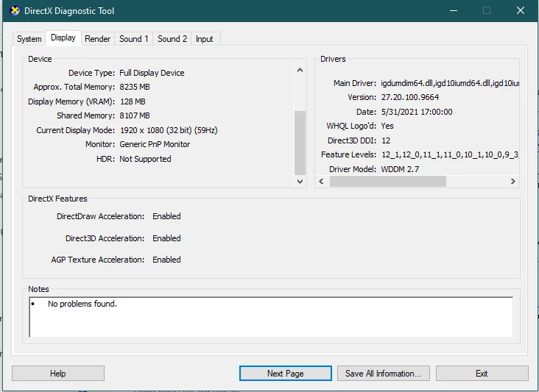The image size is (539, 392).
Task: Click the 'DirectX Features' group heading
Action: click(57, 199)
